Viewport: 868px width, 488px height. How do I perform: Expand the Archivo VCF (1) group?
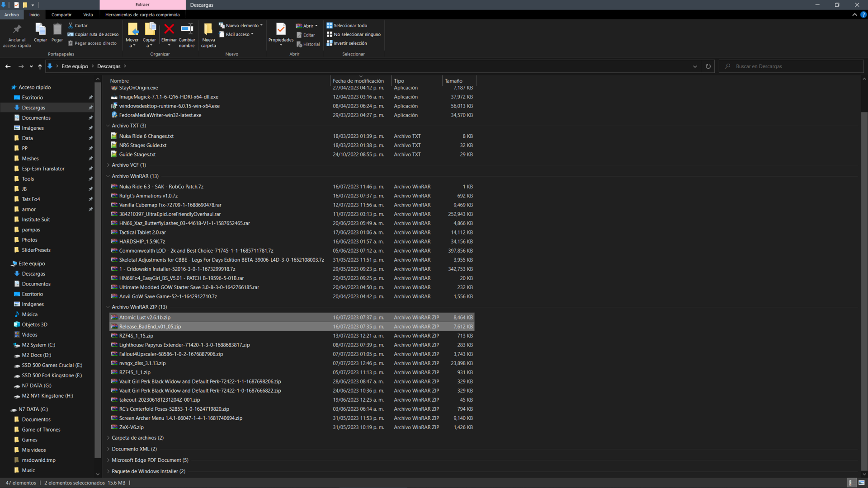tap(108, 165)
